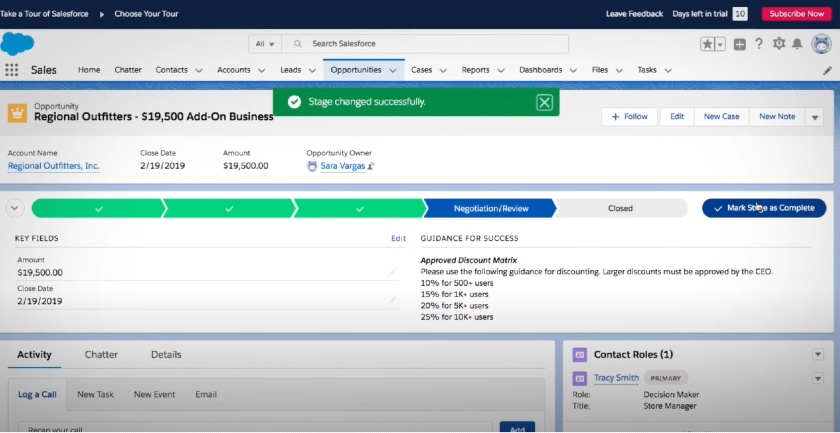The width and height of the screenshot is (840, 433).
Task: Expand the Accounts tab chevron
Action: coord(261,70)
